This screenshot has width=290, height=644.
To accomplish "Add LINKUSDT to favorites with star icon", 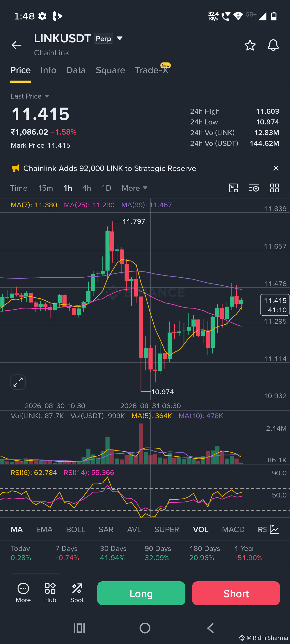I will tap(250, 45).
